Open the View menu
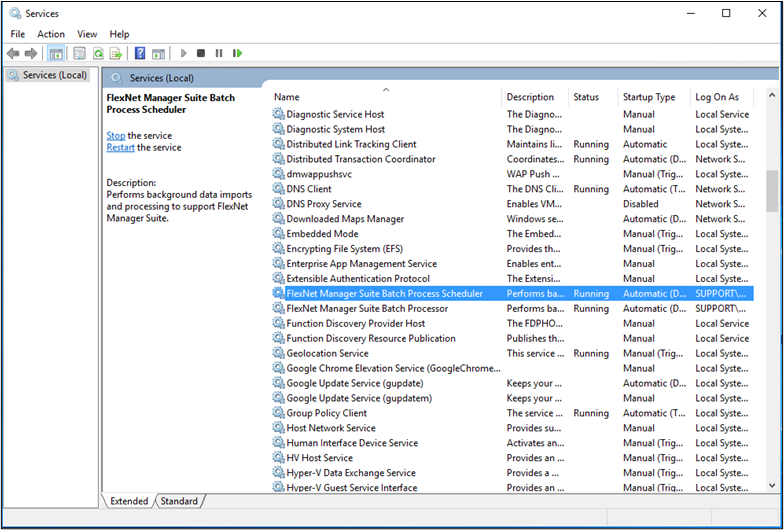 click(x=87, y=34)
